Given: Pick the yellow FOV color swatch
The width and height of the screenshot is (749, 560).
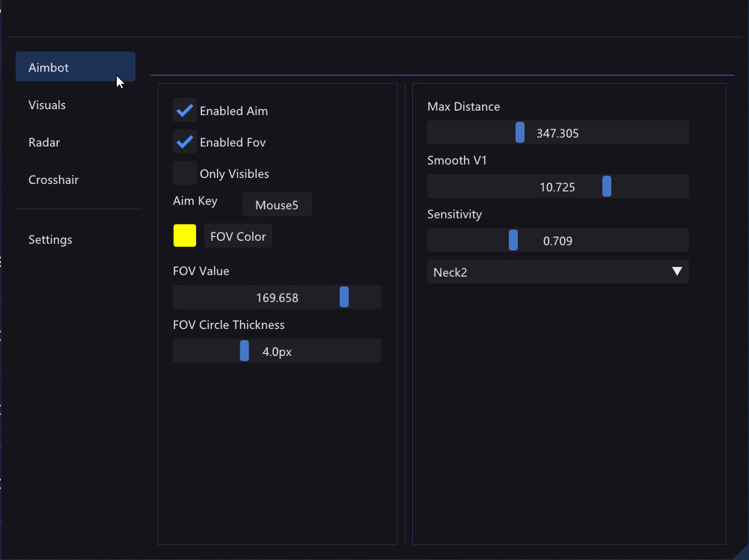Looking at the screenshot, I should coord(185,236).
